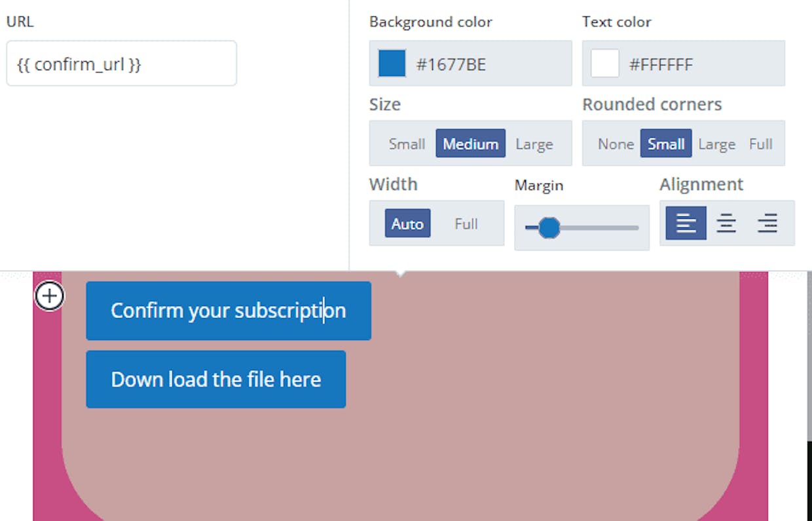
Task: Click the Text color label
Action: [617, 22]
